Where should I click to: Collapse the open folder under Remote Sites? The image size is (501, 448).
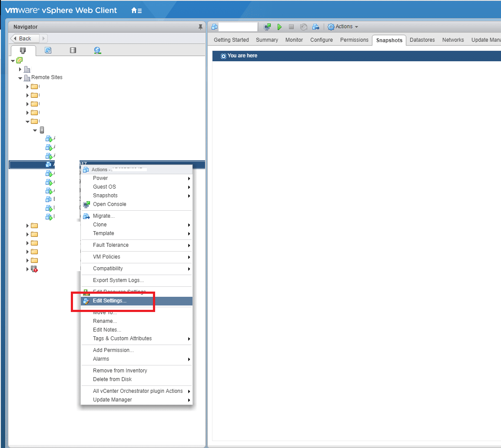pyautogui.click(x=27, y=121)
